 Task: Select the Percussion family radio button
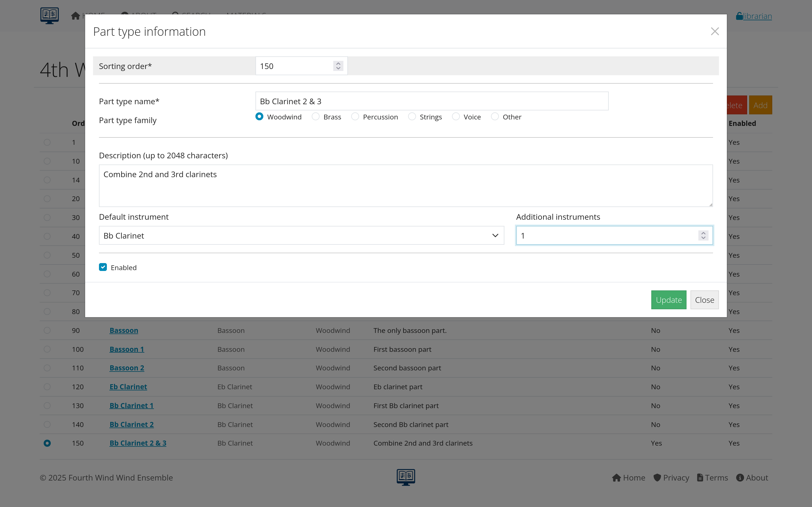coord(355,117)
